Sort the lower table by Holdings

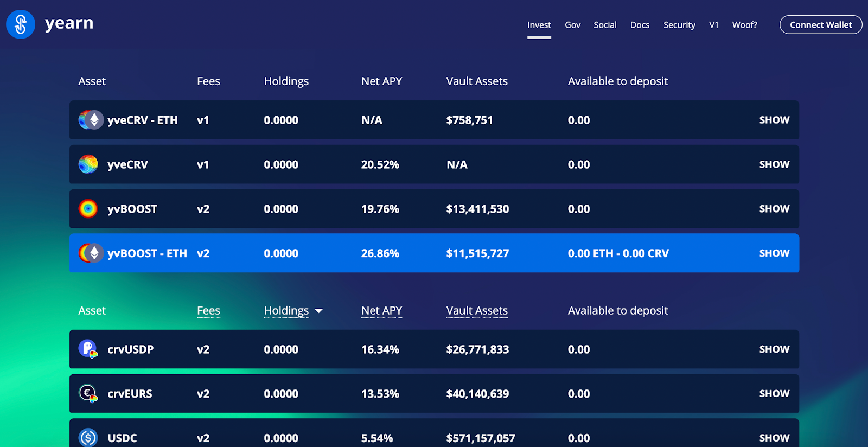point(286,310)
